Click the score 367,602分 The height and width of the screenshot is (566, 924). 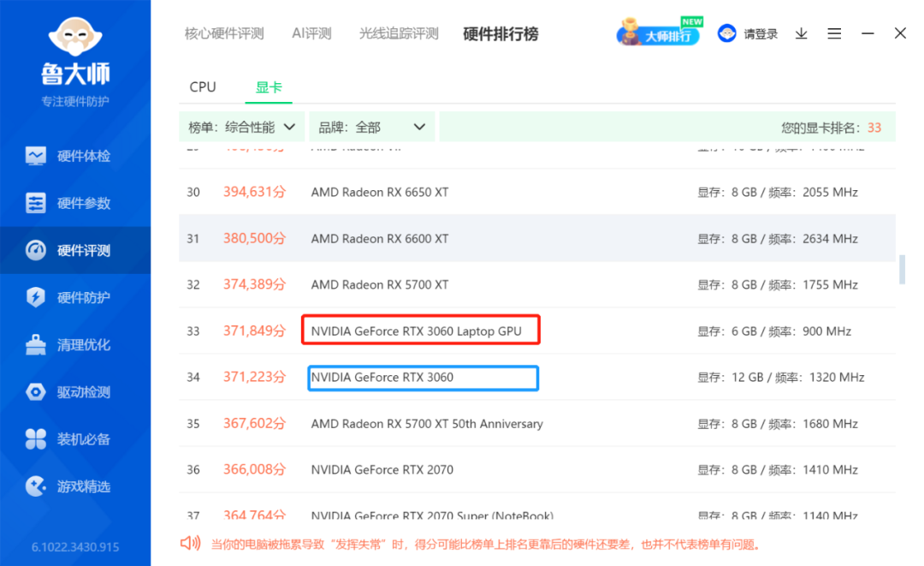(x=254, y=423)
